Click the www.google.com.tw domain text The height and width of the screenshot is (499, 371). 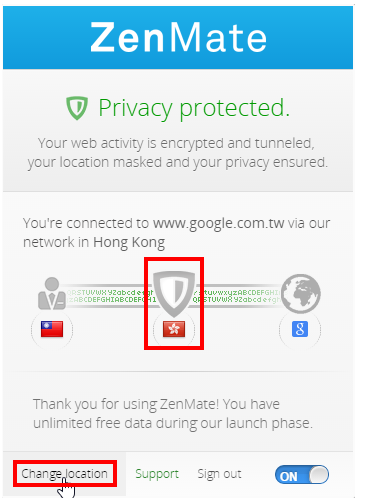pos(219,223)
